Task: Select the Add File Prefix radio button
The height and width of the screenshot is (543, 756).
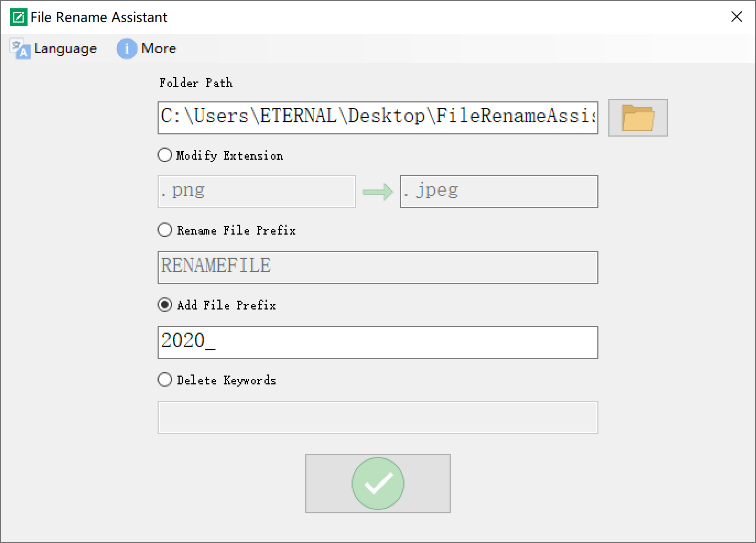Action: 165,305
